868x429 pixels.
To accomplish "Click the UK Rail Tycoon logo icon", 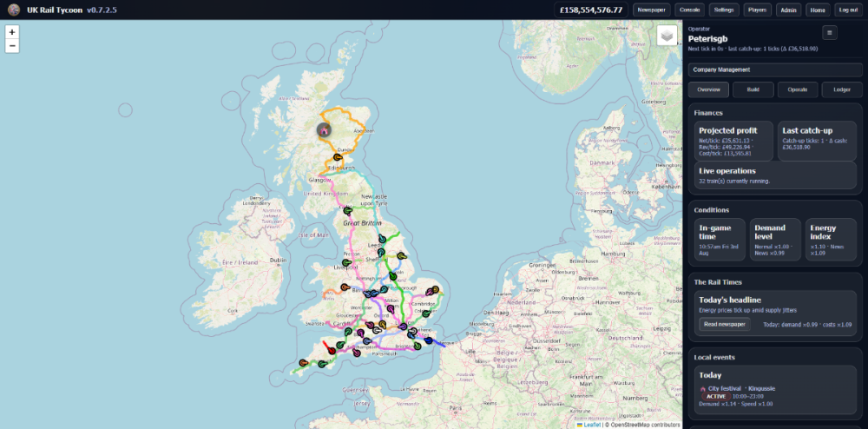I will point(14,10).
